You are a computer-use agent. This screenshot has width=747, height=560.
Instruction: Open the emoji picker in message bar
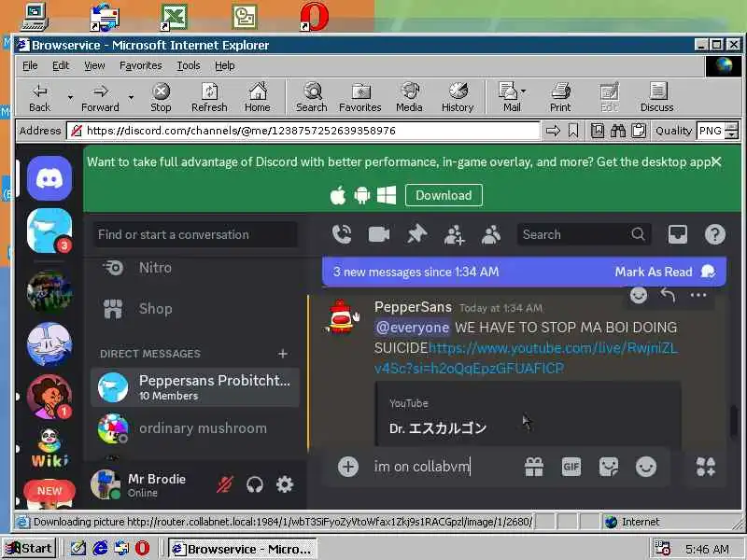click(645, 467)
